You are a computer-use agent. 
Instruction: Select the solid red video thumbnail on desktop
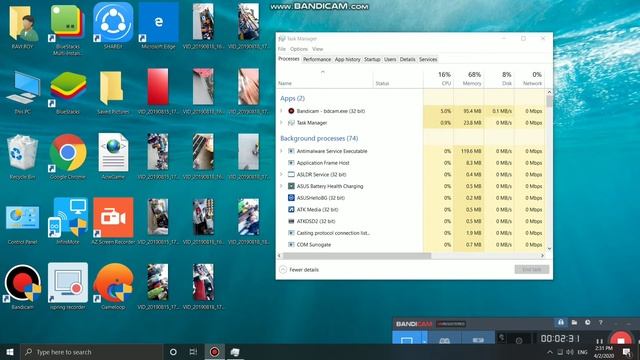[158, 87]
